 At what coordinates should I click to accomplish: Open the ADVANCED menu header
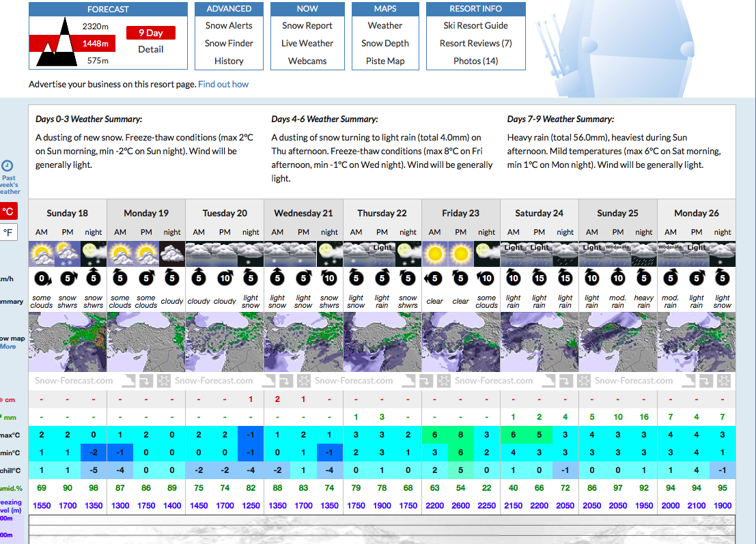tap(229, 9)
